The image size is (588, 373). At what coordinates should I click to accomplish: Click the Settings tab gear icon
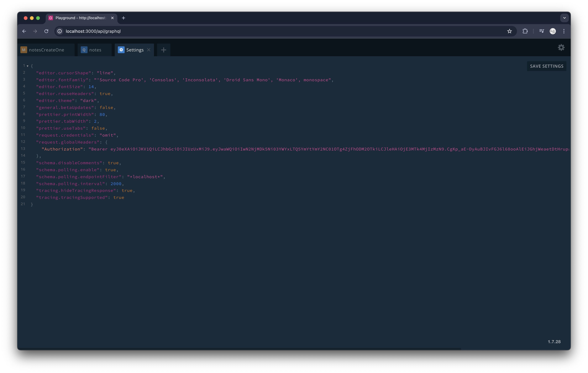[121, 50]
